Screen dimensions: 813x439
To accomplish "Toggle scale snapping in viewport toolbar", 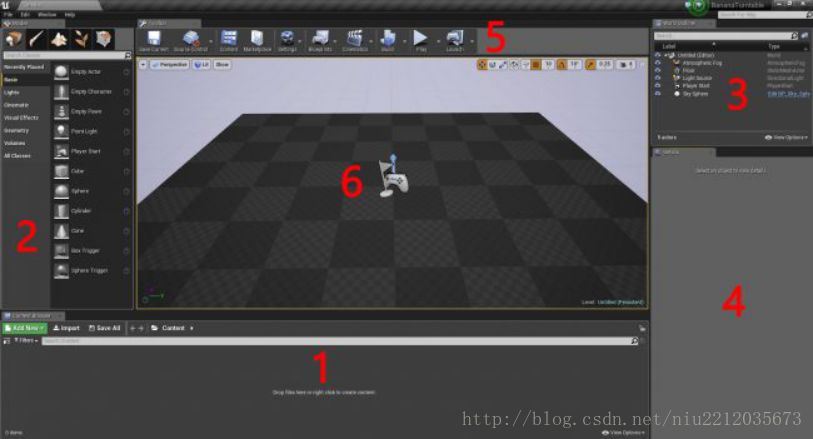I will click(x=590, y=65).
